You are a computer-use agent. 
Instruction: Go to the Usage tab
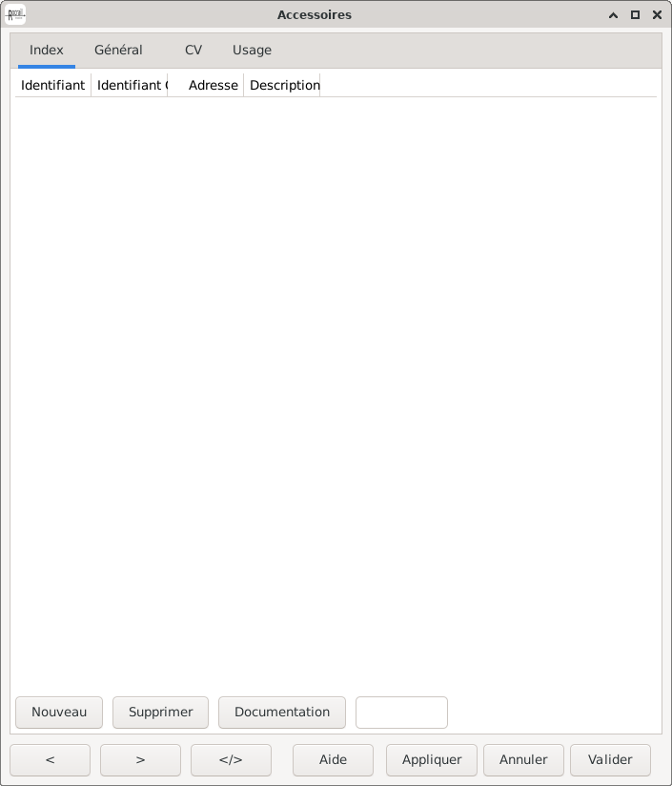252,51
